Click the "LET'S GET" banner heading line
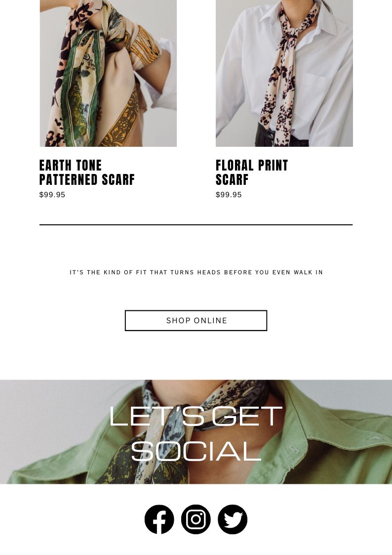Viewport: 392px width, 555px height. point(196,417)
